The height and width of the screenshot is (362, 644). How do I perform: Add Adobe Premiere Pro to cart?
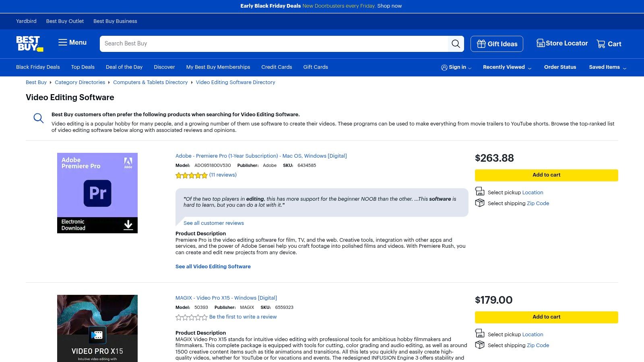546,175
